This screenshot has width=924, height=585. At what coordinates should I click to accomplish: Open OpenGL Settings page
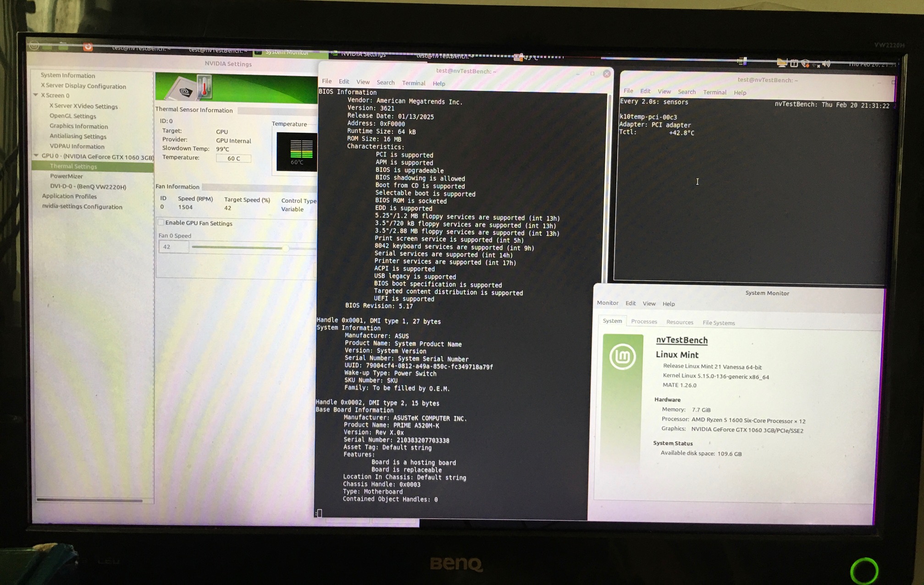point(72,116)
